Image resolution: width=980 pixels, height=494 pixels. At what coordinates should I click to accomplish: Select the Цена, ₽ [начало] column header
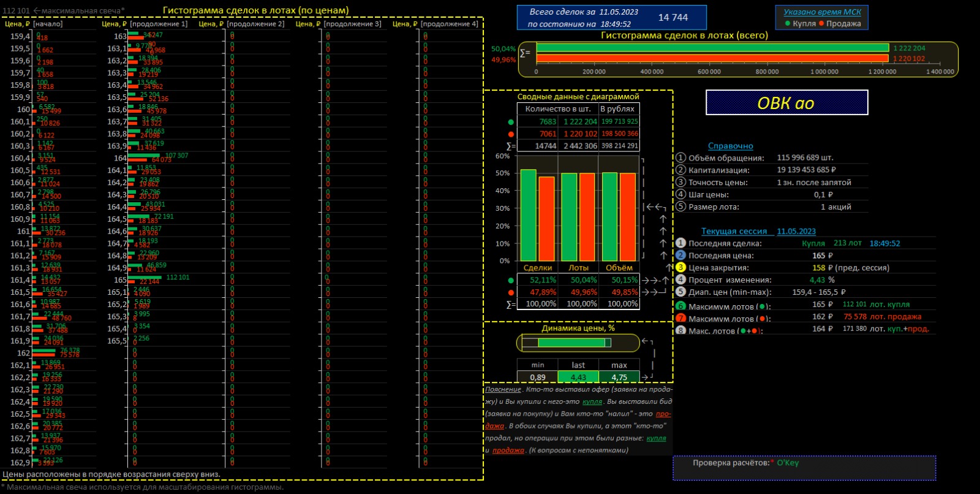34,24
